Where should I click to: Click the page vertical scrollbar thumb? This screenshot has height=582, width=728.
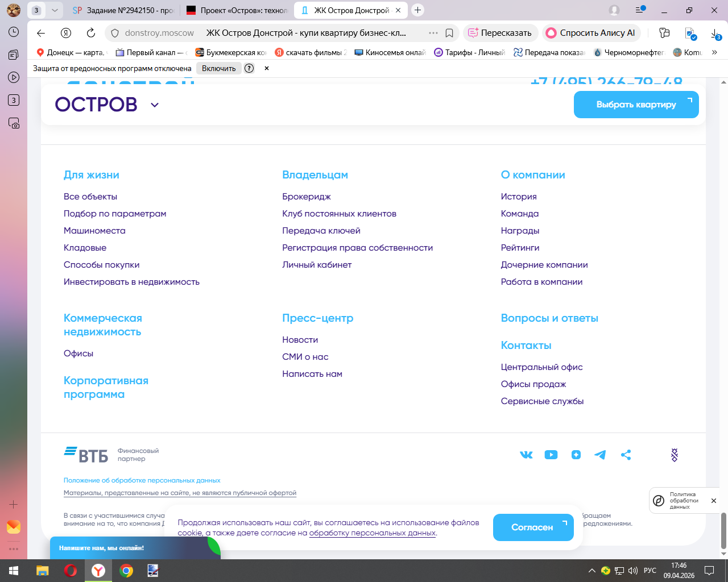(723, 530)
